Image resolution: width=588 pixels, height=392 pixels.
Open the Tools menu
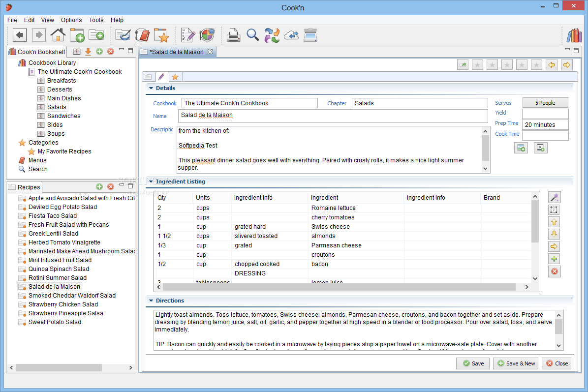point(96,20)
